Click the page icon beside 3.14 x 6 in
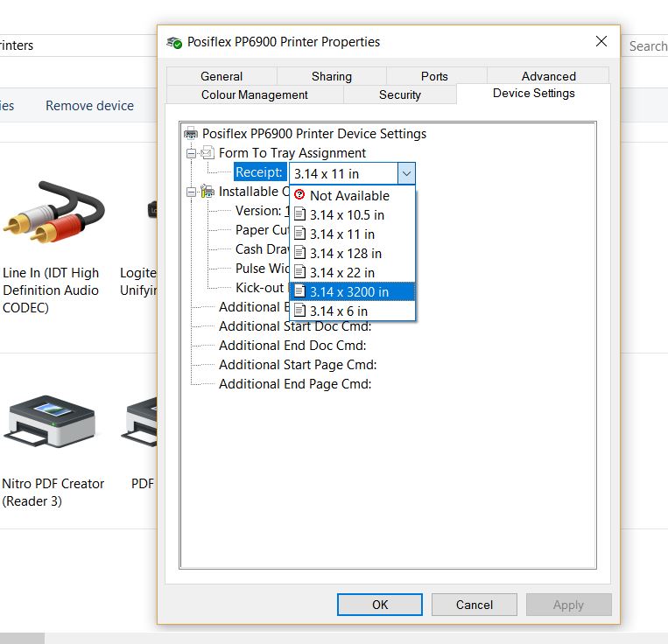Screen dimensions: 668x644 [300, 311]
